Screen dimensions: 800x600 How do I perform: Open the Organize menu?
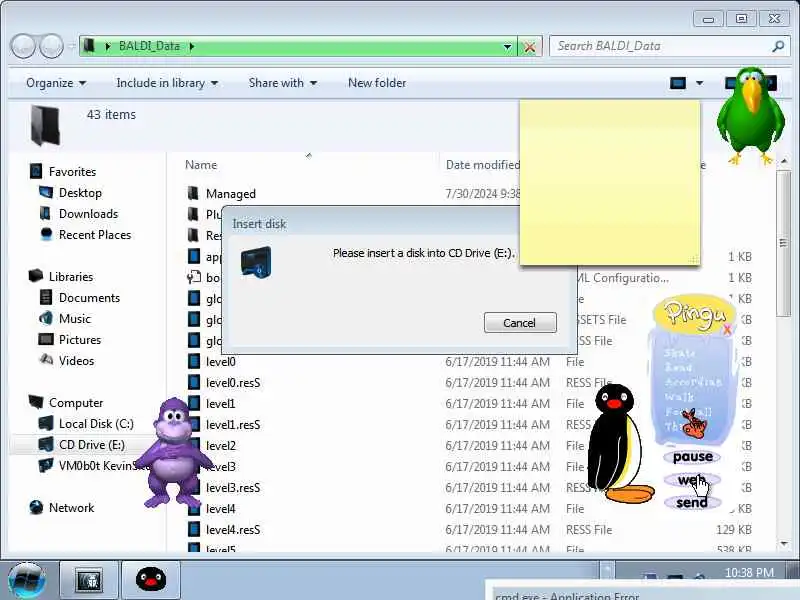pyautogui.click(x=56, y=83)
